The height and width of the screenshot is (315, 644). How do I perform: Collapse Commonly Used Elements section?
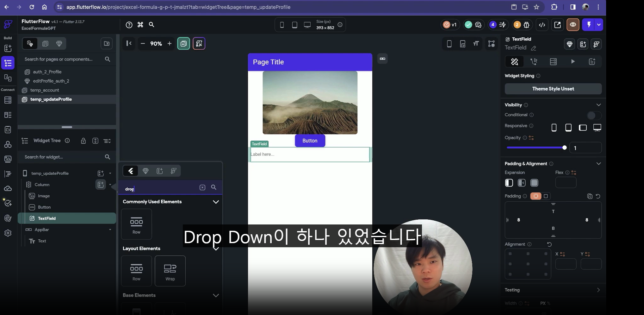click(216, 202)
